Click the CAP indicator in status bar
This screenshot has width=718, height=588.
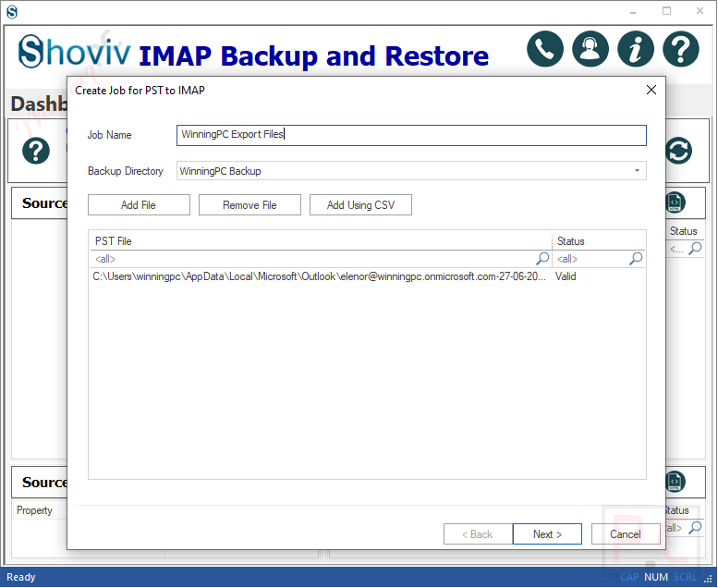click(629, 577)
